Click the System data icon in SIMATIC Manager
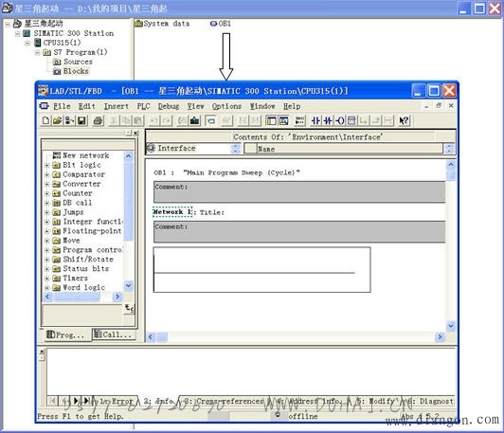 point(138,24)
